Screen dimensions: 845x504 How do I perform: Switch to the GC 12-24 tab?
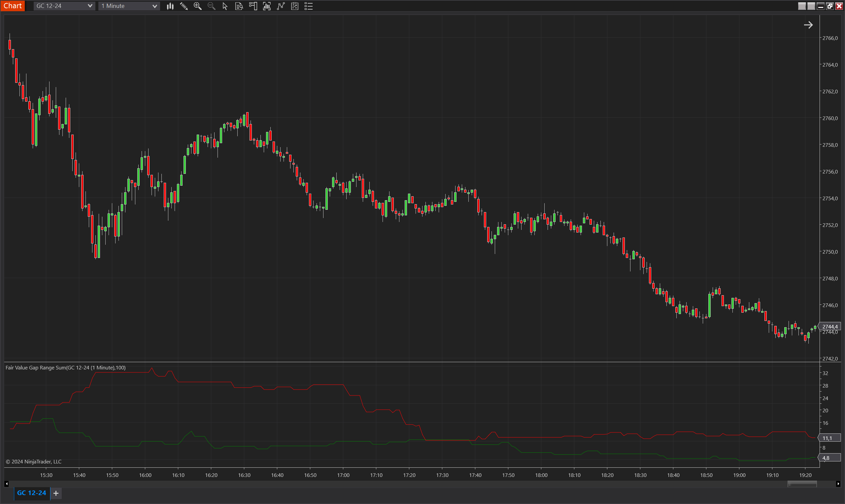point(32,493)
